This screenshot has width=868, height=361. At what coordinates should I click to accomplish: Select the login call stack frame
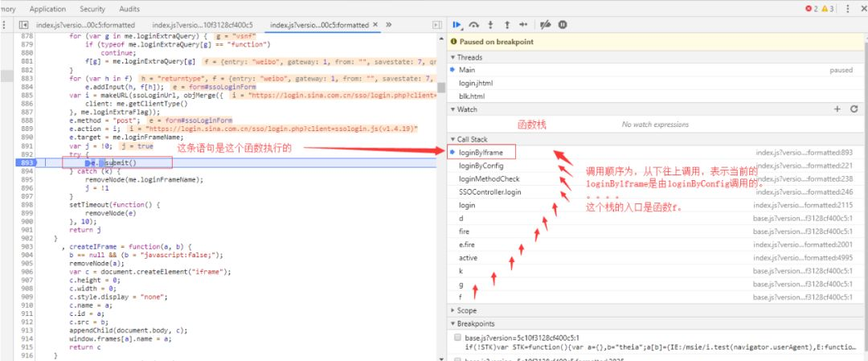click(x=657, y=205)
